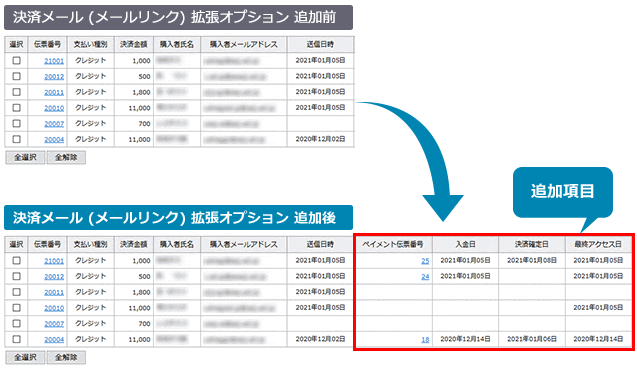
Task: Select 入金日 cell of payment slip 24
Action: point(466,276)
